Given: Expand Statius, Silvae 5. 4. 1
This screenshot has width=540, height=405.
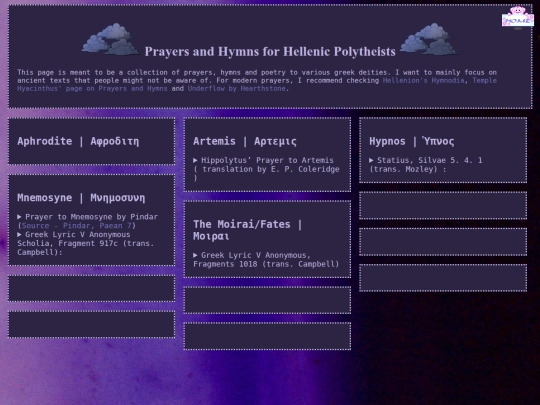Looking at the screenshot, I should pyautogui.click(x=426, y=165).
